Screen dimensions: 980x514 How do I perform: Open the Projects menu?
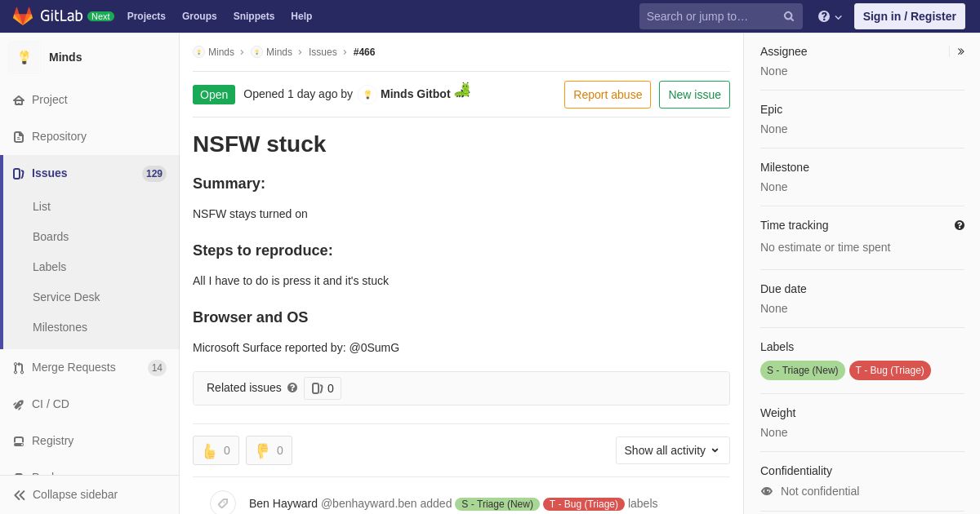pyautogui.click(x=146, y=16)
